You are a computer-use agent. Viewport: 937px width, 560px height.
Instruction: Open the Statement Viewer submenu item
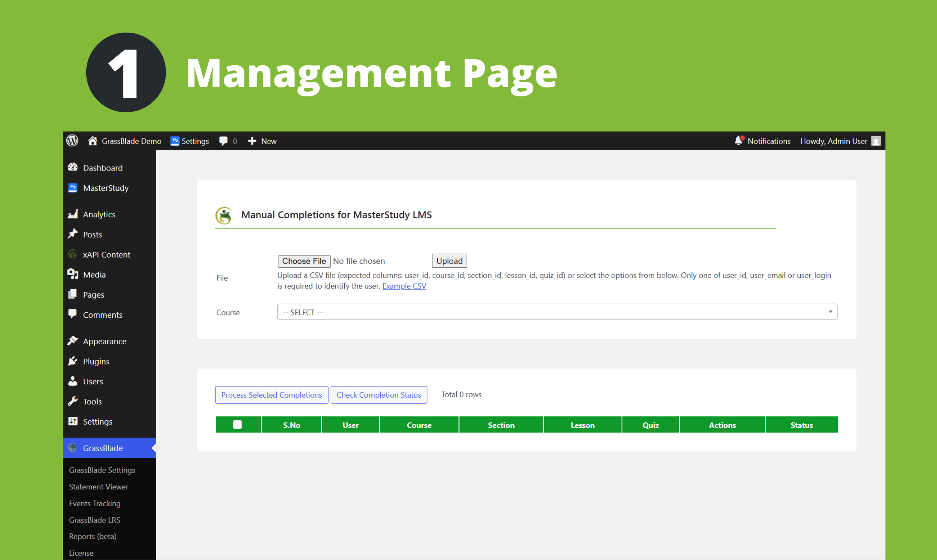tap(98, 487)
